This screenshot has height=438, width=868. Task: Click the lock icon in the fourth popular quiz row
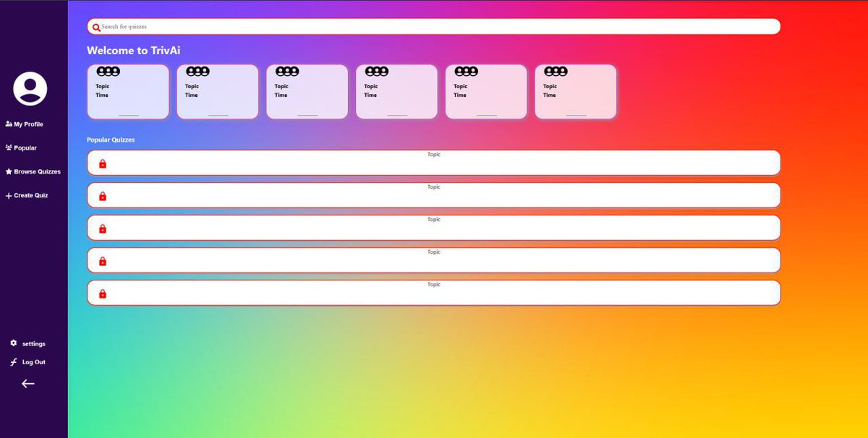pos(103,262)
